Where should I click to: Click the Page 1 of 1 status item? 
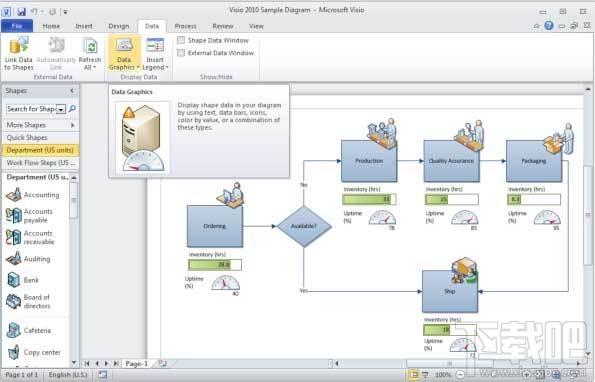pos(22,375)
